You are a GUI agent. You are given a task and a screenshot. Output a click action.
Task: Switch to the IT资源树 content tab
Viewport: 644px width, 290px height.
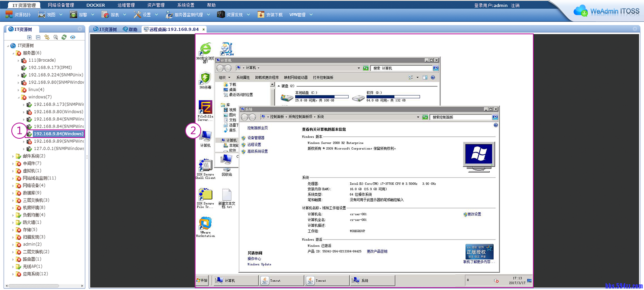105,29
